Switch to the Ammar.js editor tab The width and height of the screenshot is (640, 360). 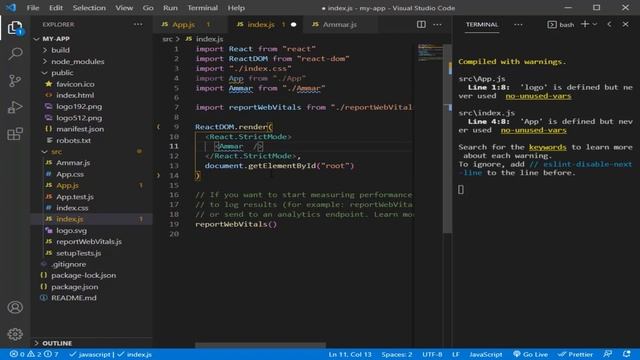(340, 24)
